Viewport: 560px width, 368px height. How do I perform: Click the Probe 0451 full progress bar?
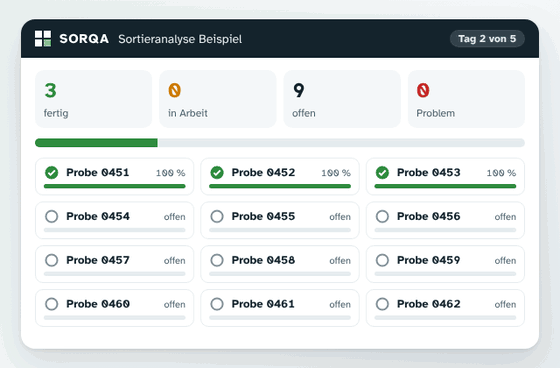click(115, 186)
